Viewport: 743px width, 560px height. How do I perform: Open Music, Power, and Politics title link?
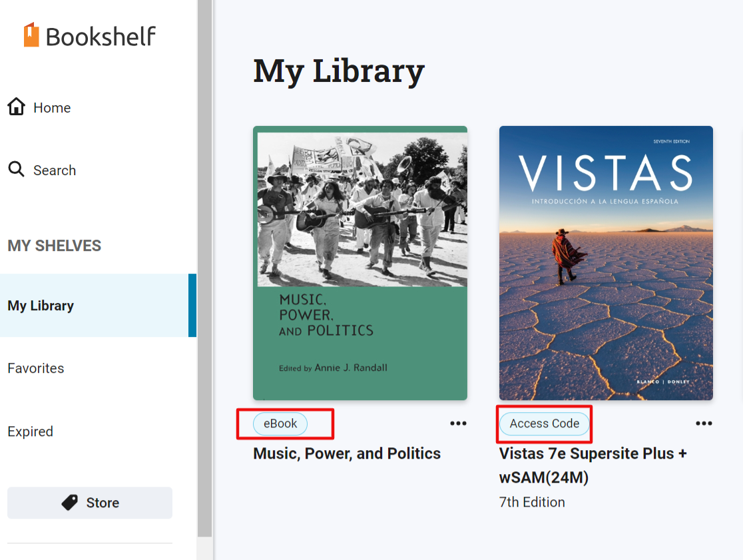[x=346, y=453]
